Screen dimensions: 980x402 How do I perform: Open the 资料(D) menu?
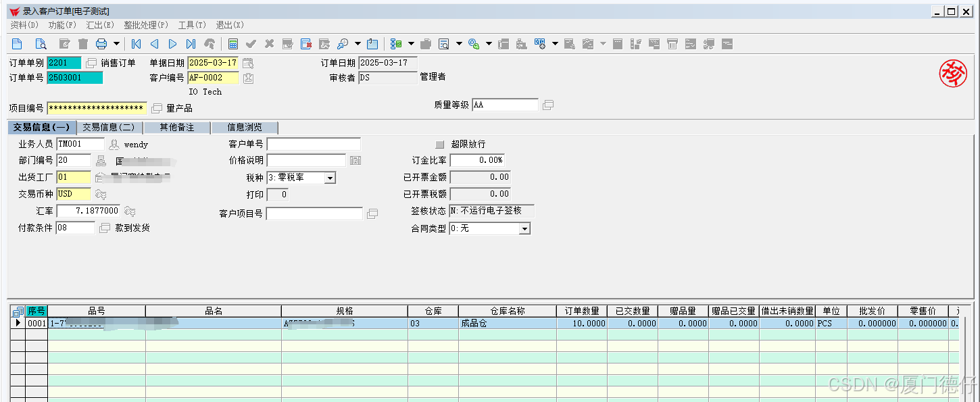tap(24, 25)
